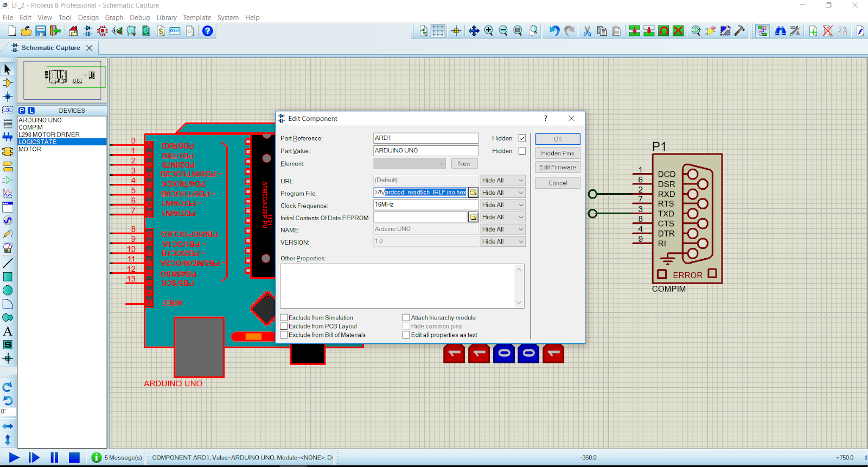Image resolution: width=868 pixels, height=467 pixels.
Task: Open search with the binoculars icon
Action: [781, 31]
